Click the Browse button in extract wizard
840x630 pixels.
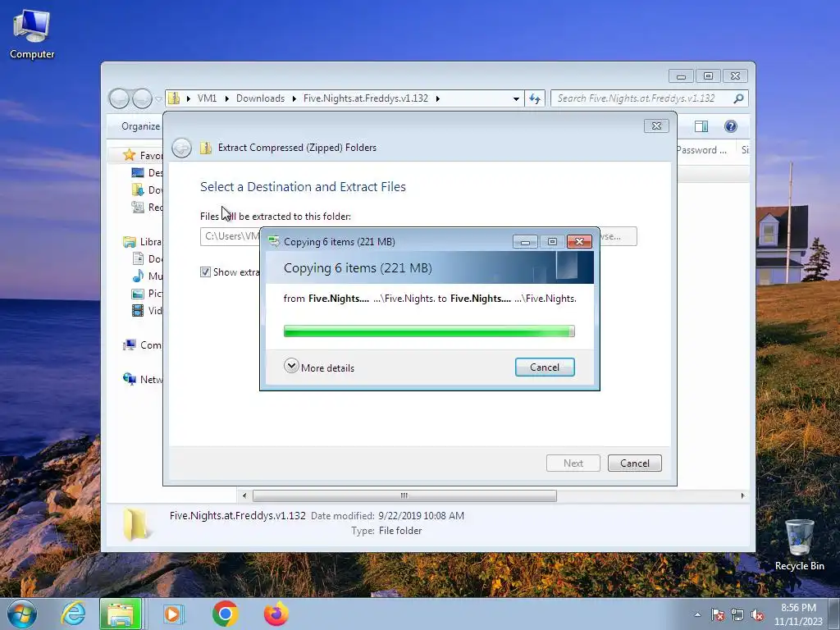click(619, 236)
